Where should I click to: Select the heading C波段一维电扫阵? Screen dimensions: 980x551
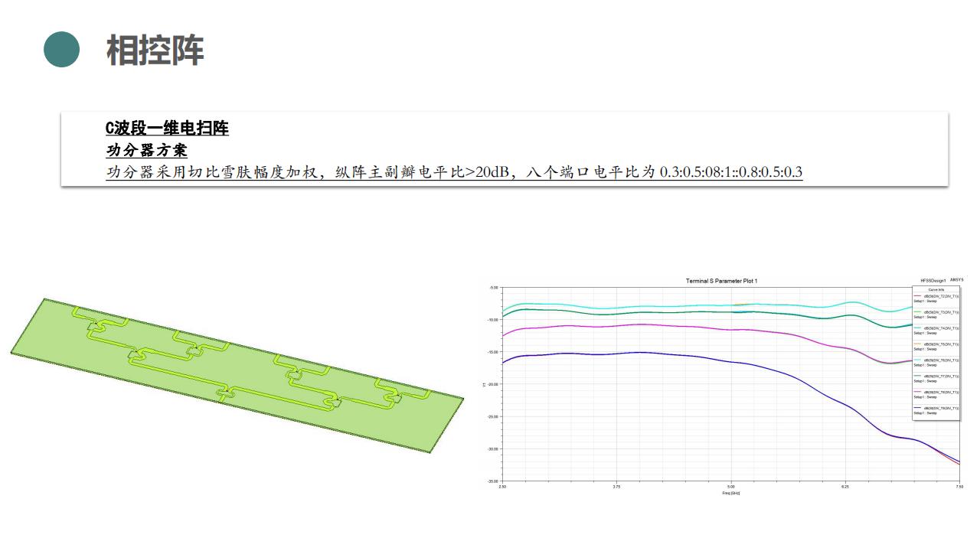click(167, 128)
